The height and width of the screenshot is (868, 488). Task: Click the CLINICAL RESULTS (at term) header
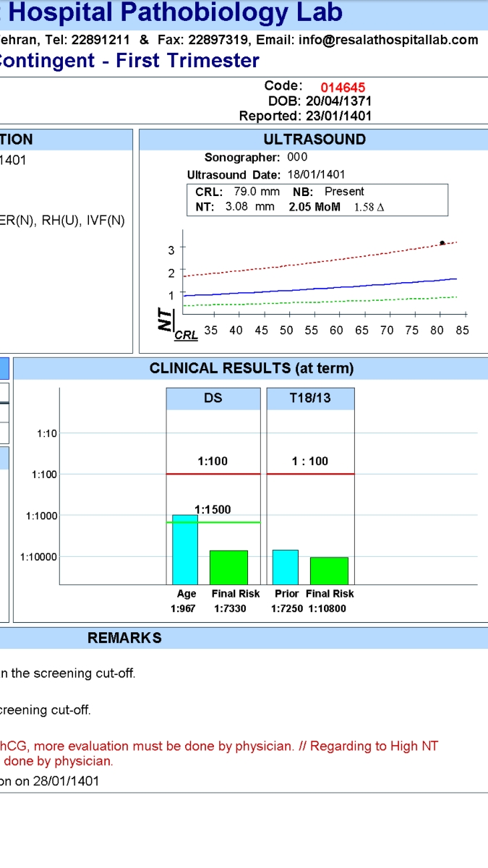tap(252, 368)
